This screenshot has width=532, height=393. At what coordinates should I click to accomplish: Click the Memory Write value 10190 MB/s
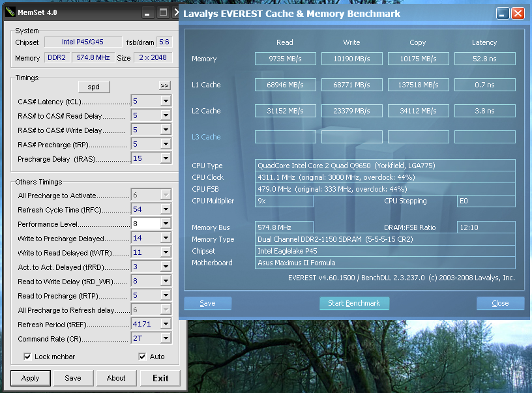click(352, 59)
